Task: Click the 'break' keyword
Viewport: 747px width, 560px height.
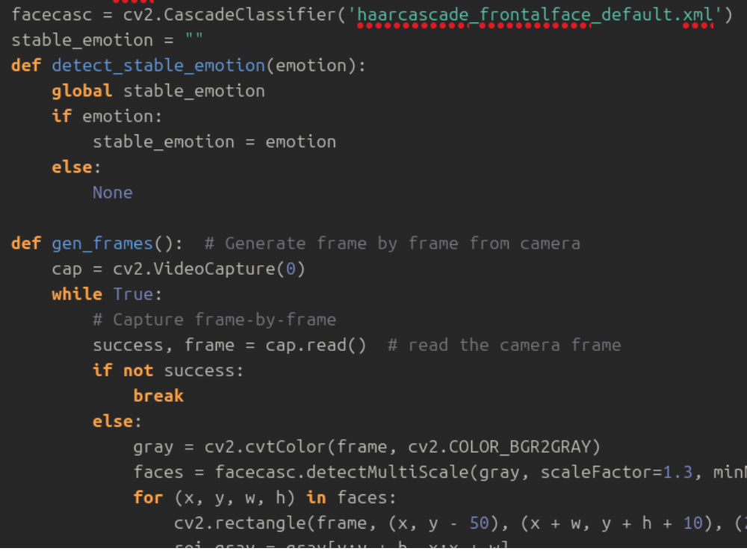Action: (x=158, y=396)
